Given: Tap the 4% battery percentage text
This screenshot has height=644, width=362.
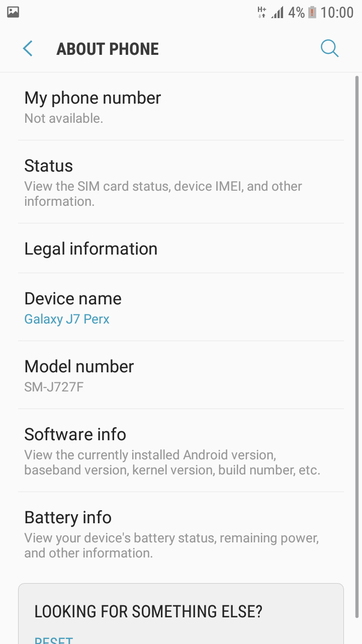Looking at the screenshot, I should tap(296, 12).
